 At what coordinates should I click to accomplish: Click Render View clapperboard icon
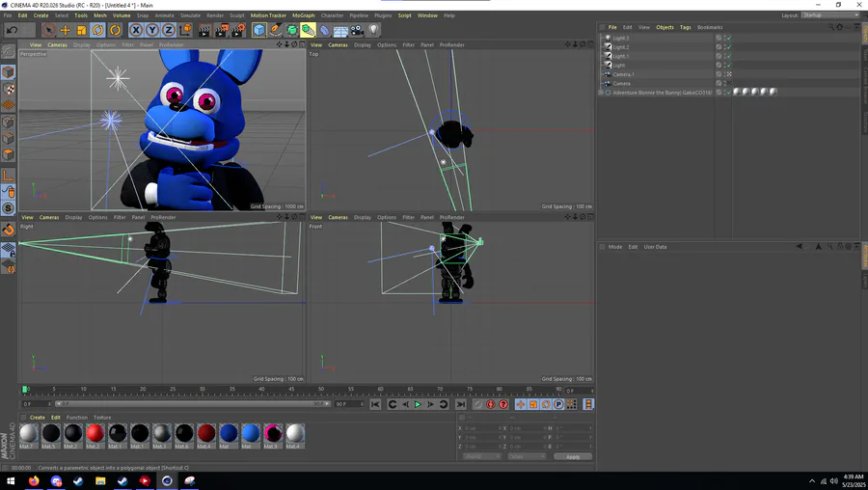tap(204, 30)
